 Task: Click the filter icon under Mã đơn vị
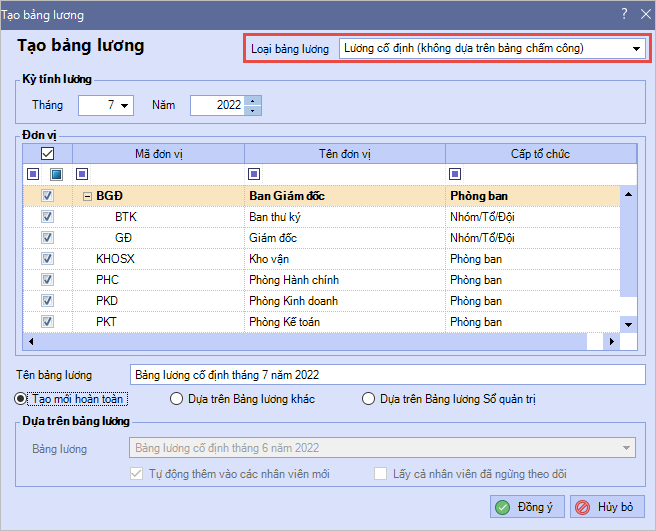pyautogui.click(x=82, y=174)
